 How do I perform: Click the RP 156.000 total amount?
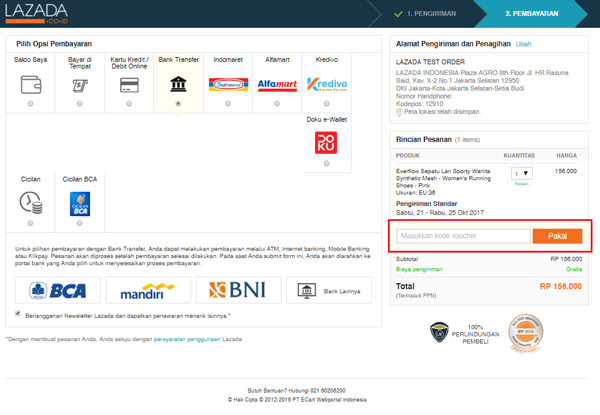tap(561, 286)
